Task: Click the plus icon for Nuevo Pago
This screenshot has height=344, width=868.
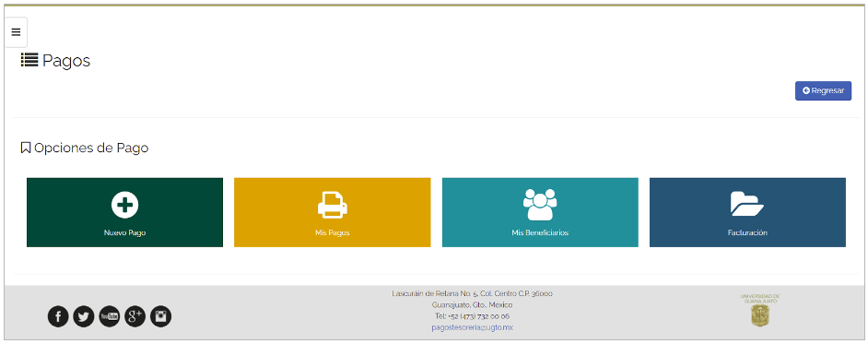Action: 125,205
